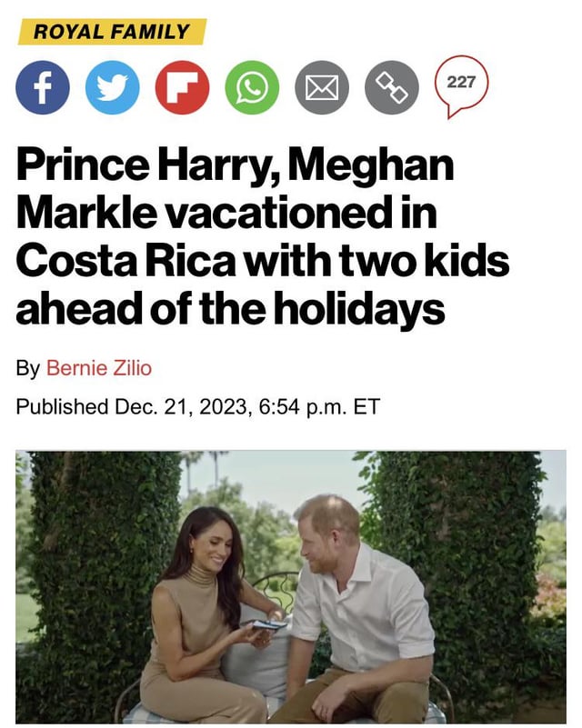The height and width of the screenshot is (728, 582).
Task: Share the story to Flipboard
Action: point(182,88)
